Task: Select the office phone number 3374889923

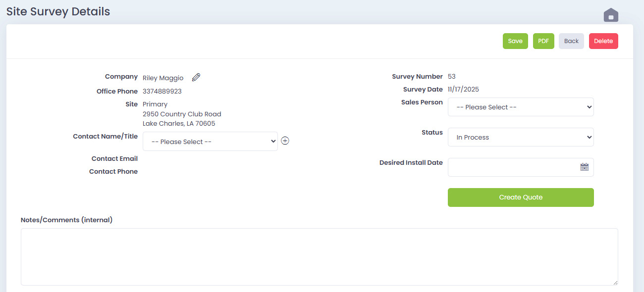Action: [x=162, y=92]
